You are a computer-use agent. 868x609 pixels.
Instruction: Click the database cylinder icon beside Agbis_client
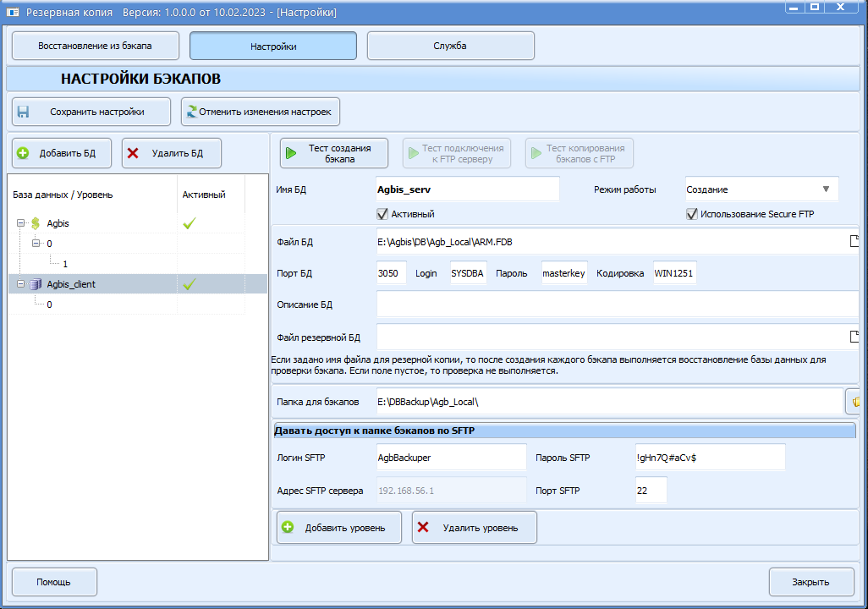pos(36,284)
